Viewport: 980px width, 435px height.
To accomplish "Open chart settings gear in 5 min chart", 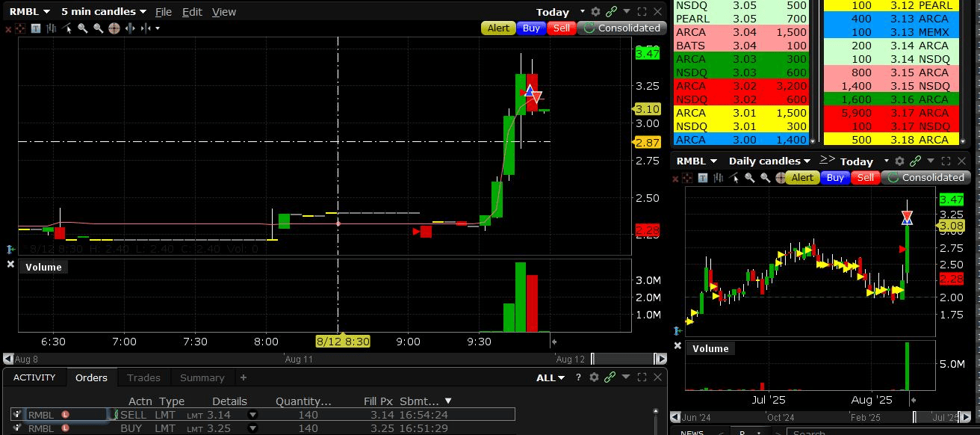I will point(595,12).
